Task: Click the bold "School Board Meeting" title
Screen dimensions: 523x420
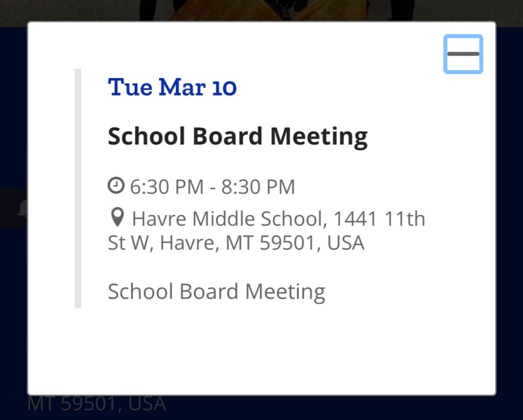Action: coord(237,136)
